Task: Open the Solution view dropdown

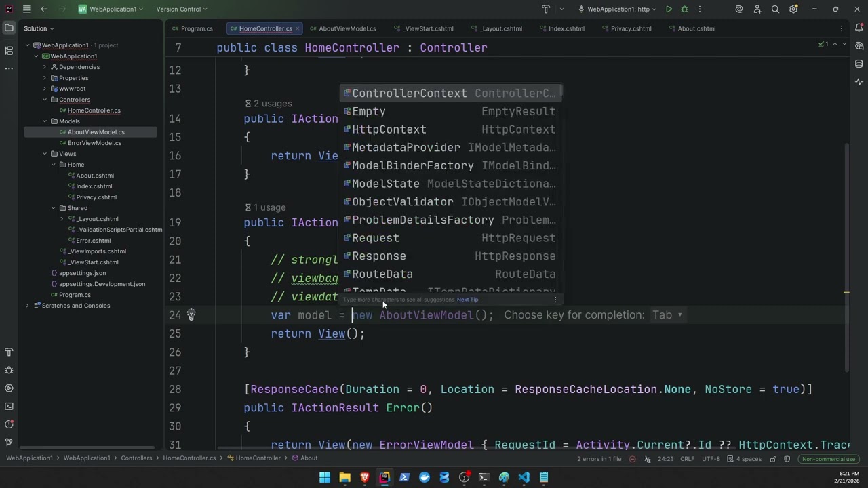Action: pos(39,28)
